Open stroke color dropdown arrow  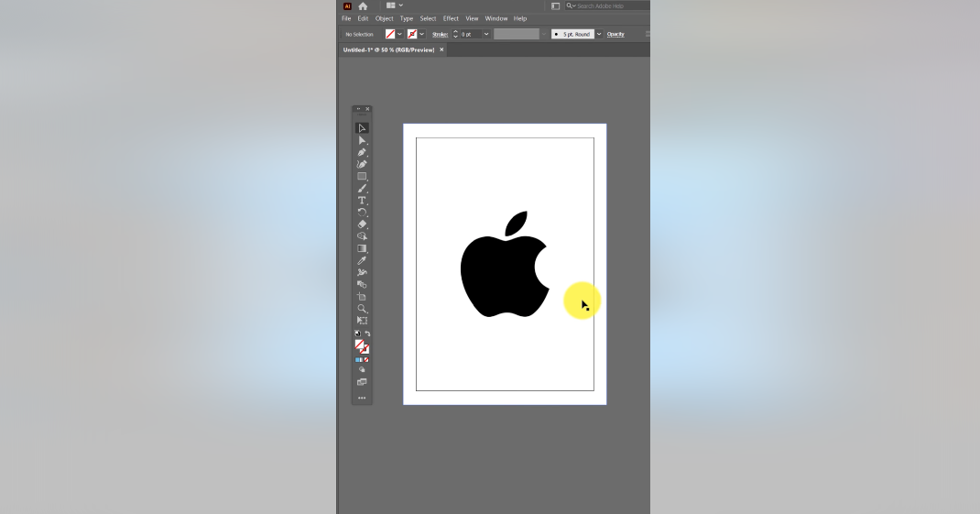point(422,34)
